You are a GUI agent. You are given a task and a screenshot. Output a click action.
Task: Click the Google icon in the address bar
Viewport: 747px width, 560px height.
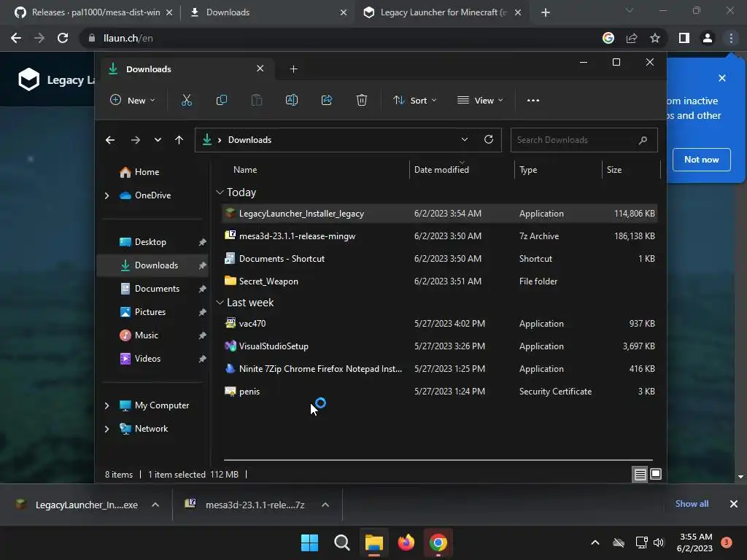[608, 38]
